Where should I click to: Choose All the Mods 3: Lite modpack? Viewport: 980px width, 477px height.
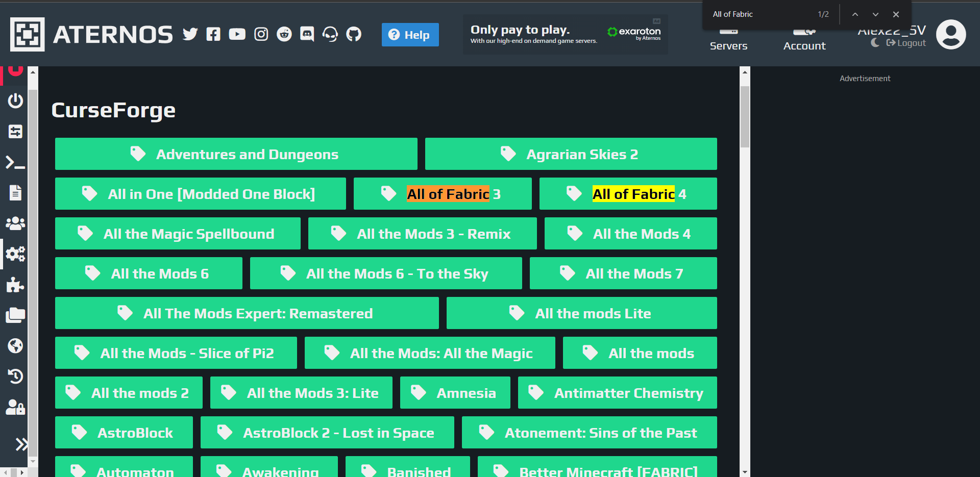tap(301, 392)
